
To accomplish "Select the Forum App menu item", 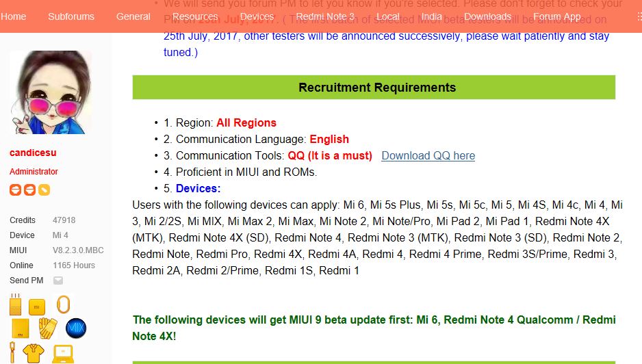I will pyautogui.click(x=556, y=16).
